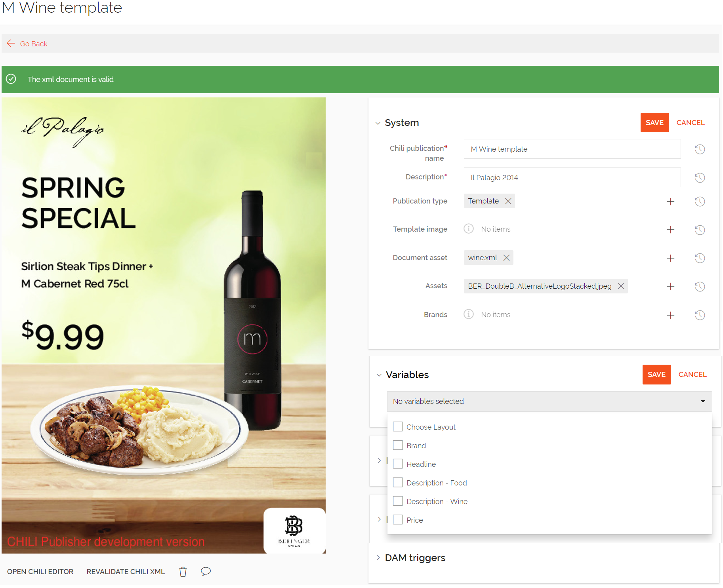Collapse the System section

pos(378,123)
